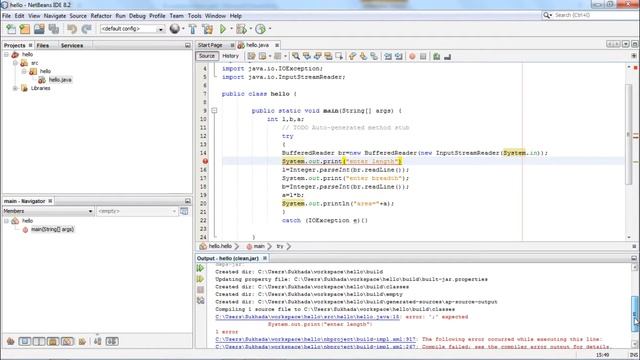This screenshot has width=640, height=360.
Task: Click the Find Previous Occurrence icon
Action: (307, 56)
